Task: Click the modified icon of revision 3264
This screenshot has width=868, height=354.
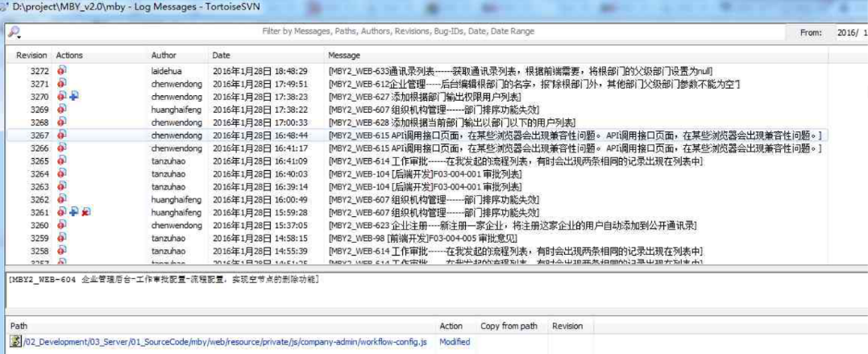Action: pyautogui.click(x=62, y=173)
